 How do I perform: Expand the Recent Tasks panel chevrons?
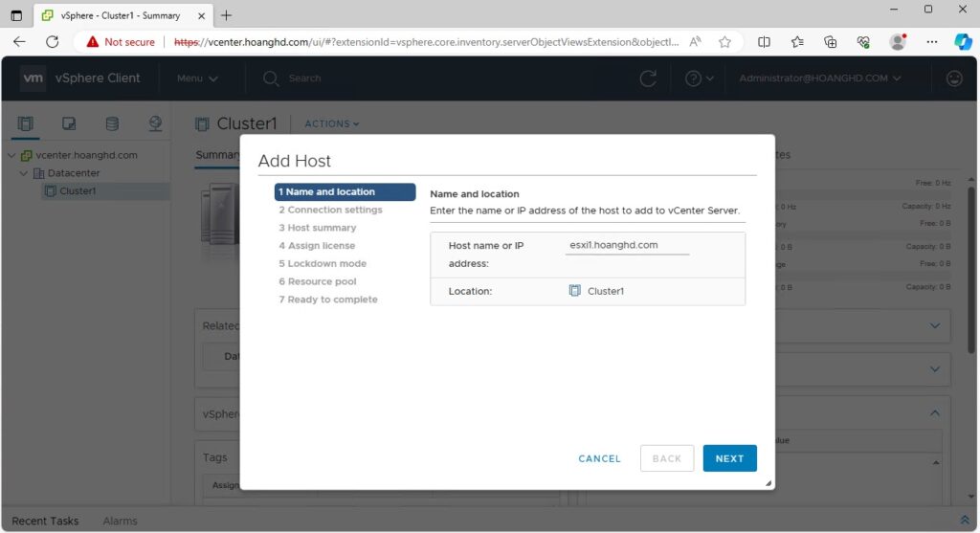[x=965, y=520]
